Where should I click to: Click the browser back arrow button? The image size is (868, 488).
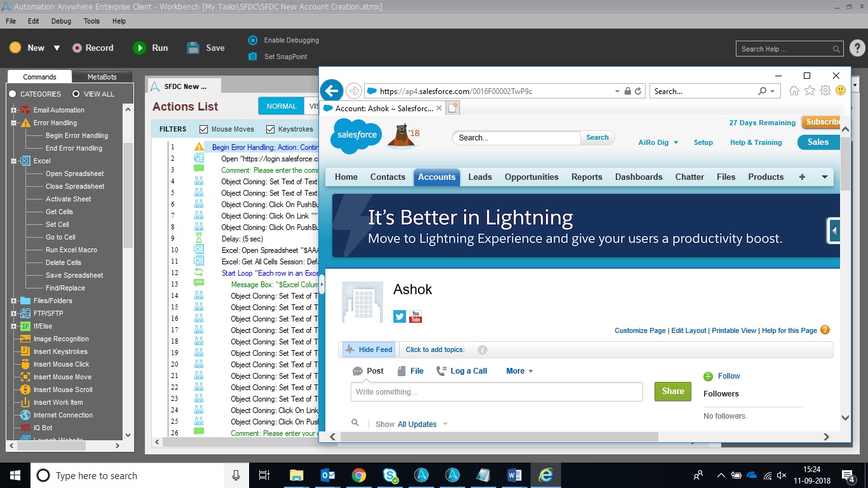(332, 91)
